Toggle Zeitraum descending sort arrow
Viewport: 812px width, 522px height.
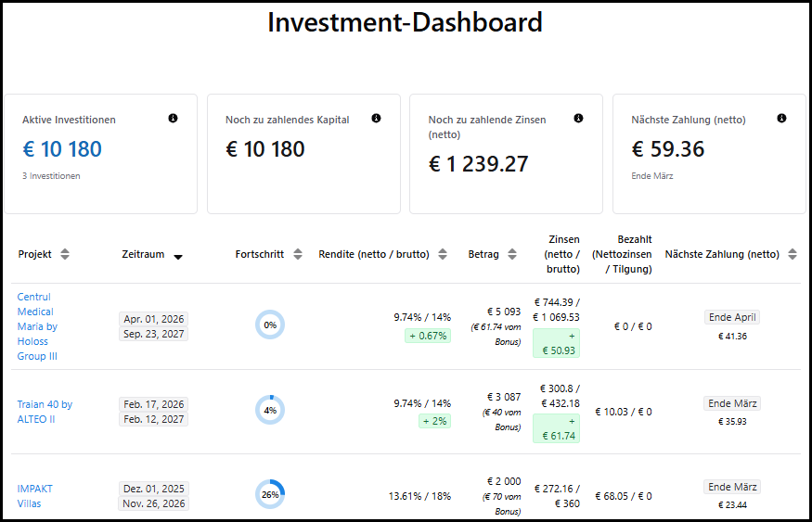coord(178,257)
